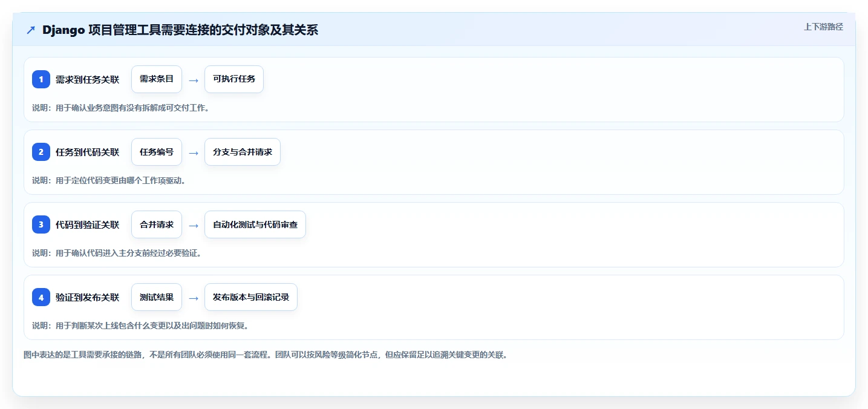868x409 pixels.
Task: Click the arrow after 任务编号
Action: pos(194,152)
